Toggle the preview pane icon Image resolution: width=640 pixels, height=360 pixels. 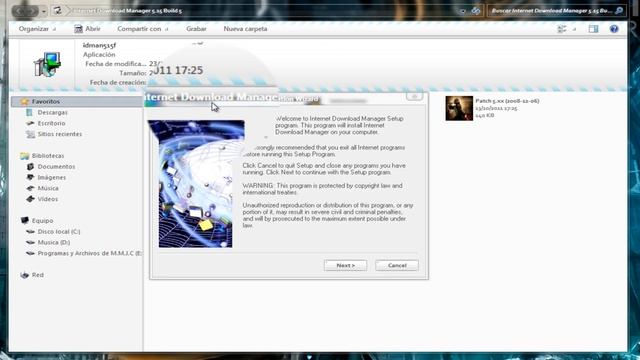coord(593,29)
